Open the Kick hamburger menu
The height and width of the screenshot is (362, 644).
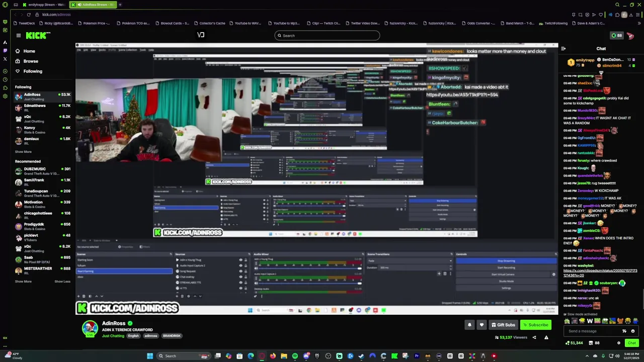[x=18, y=35]
